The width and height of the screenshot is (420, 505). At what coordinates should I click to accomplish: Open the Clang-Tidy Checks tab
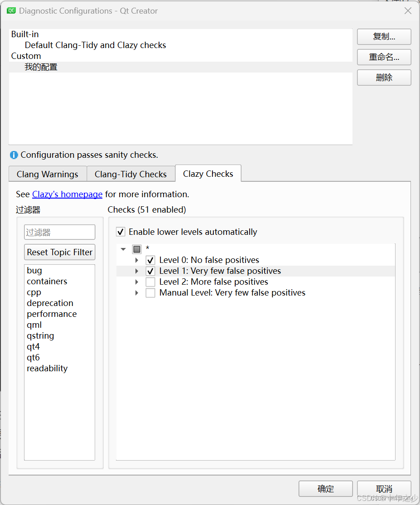(131, 174)
